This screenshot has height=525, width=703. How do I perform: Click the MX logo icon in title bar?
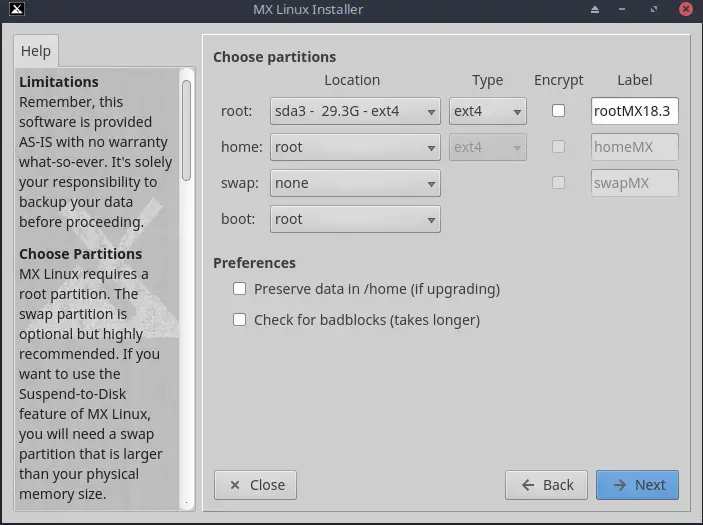(17, 9)
